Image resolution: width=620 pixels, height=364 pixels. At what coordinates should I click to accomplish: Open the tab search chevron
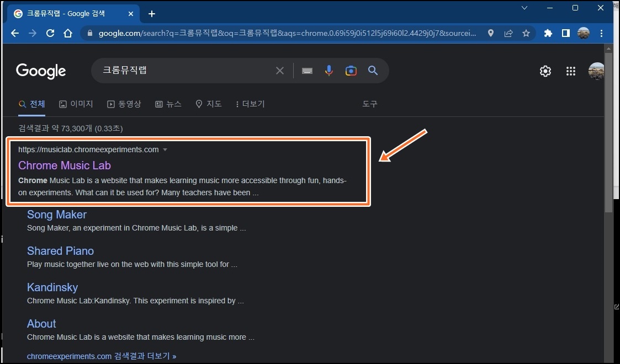pyautogui.click(x=524, y=8)
